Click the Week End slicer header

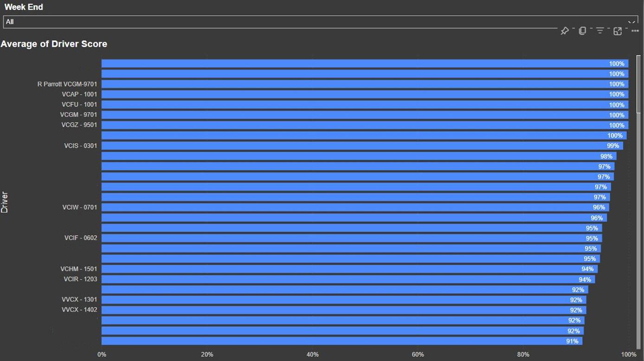tap(24, 7)
